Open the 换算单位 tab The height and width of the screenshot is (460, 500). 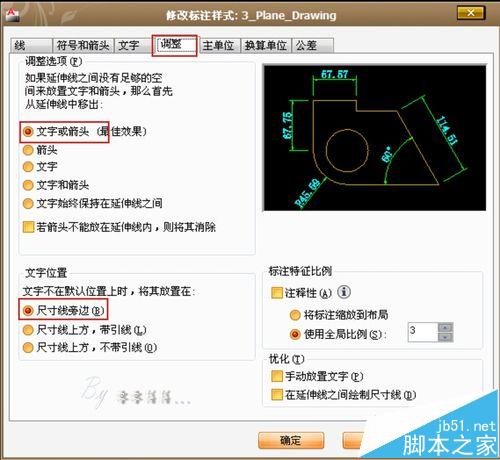click(266, 45)
